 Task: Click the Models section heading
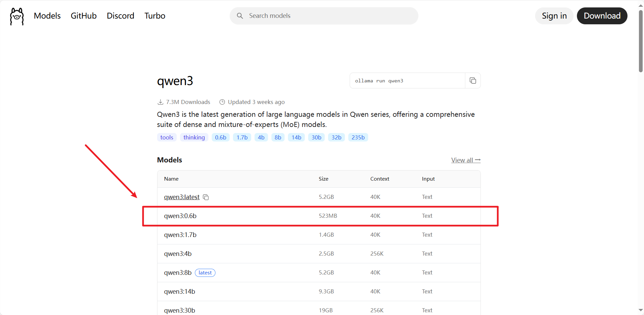click(x=170, y=160)
